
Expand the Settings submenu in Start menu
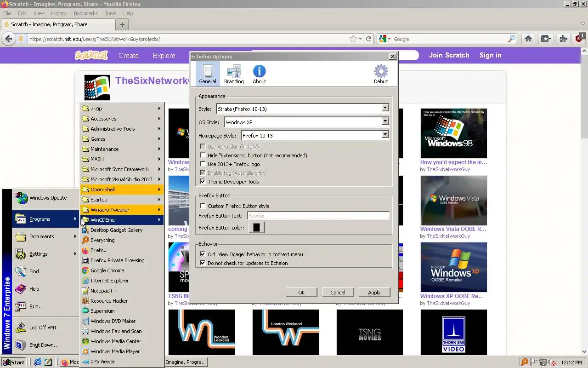[45, 254]
